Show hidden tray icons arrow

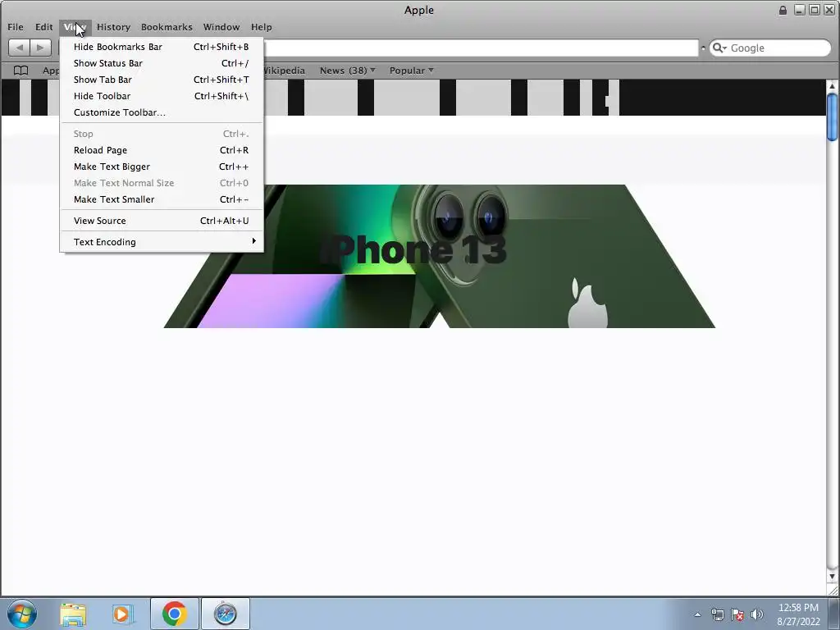point(697,614)
